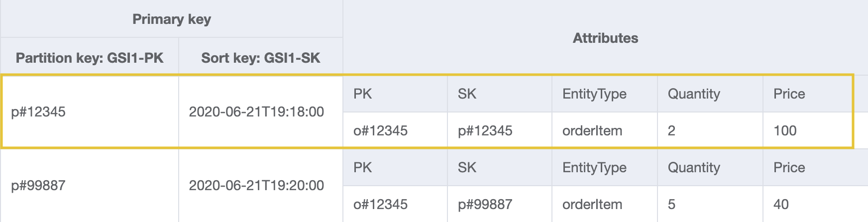868x222 pixels.
Task: Select the Price value 40
Action: [781, 205]
